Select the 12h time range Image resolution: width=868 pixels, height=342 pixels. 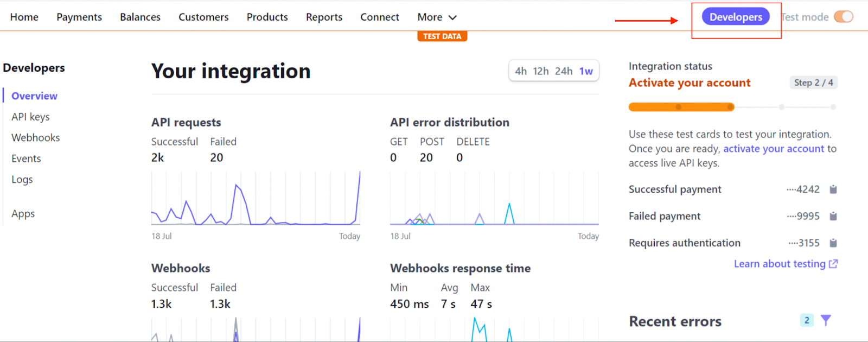(541, 71)
